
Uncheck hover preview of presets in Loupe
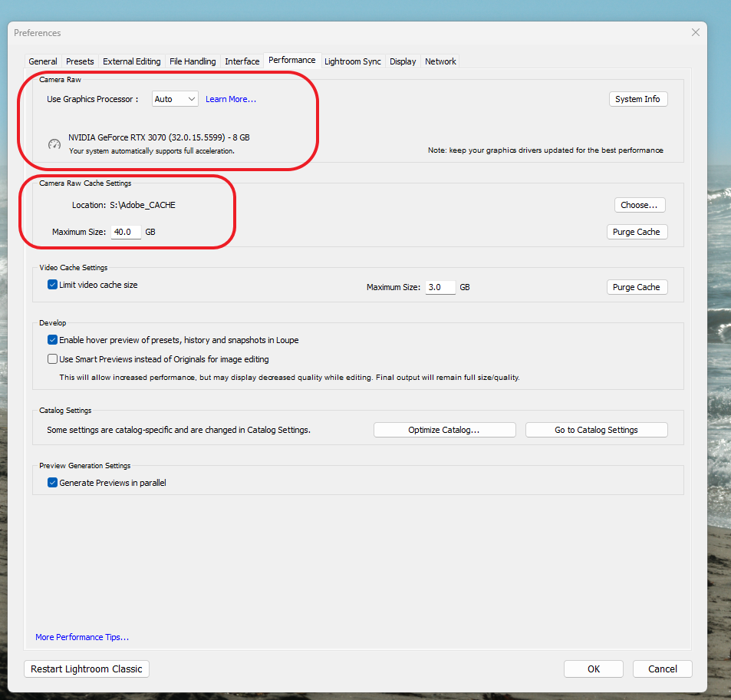[x=52, y=339]
